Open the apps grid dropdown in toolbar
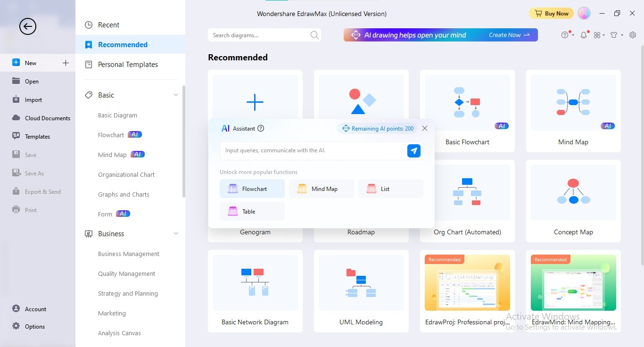Screen dimensions: 644x347 pos(599,35)
